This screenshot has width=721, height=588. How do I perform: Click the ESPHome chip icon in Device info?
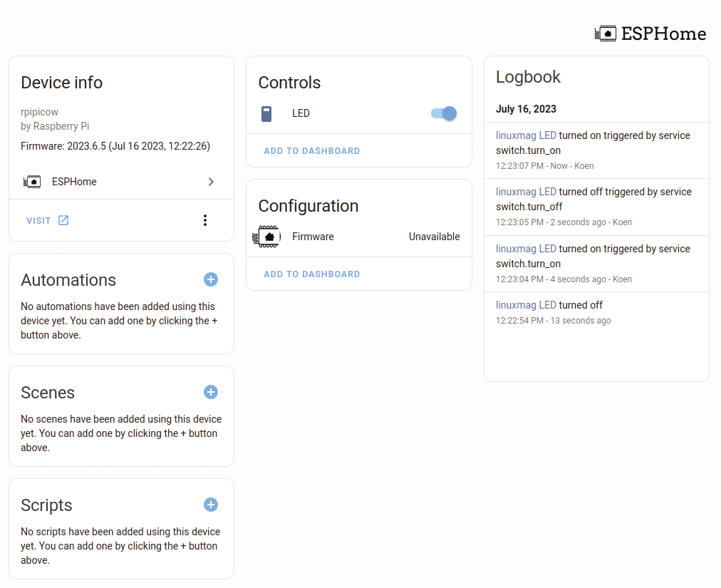(x=32, y=182)
